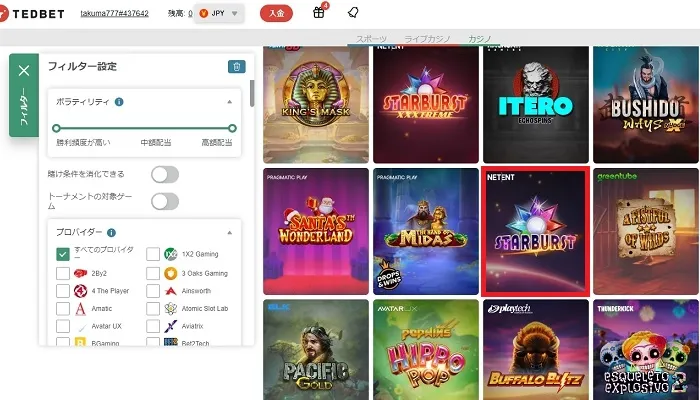Screen dimensions: 700x400
Task: Click the Aviatrix provider logo
Action: pos(171,326)
